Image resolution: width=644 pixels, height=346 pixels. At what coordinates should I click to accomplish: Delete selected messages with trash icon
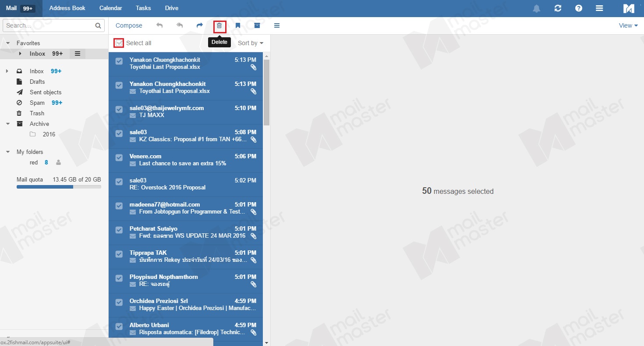click(219, 26)
